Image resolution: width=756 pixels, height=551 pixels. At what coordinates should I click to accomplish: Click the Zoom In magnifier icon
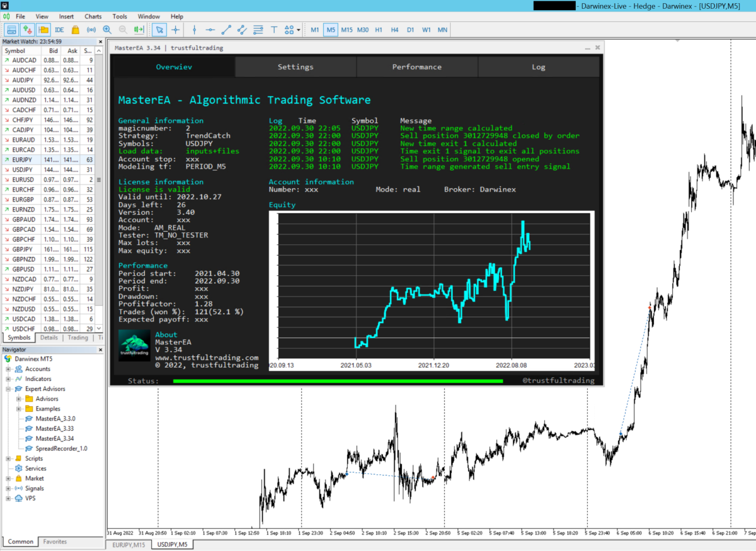pos(106,30)
